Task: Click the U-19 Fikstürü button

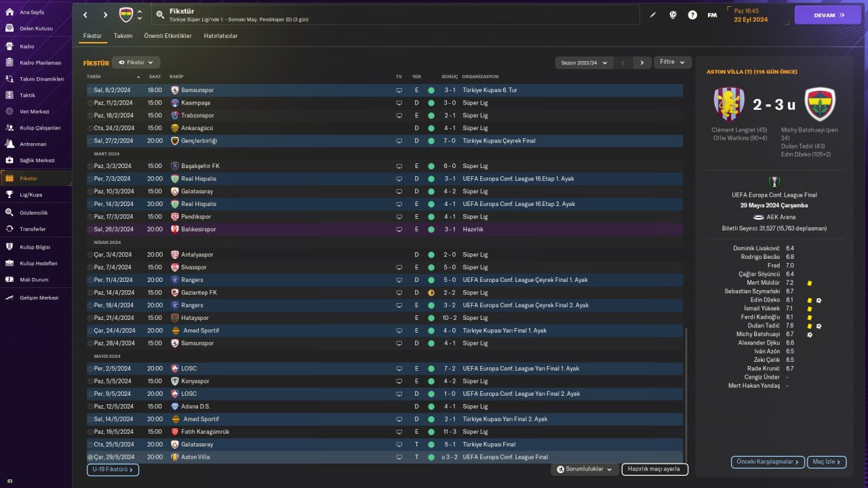Action: [x=113, y=469]
